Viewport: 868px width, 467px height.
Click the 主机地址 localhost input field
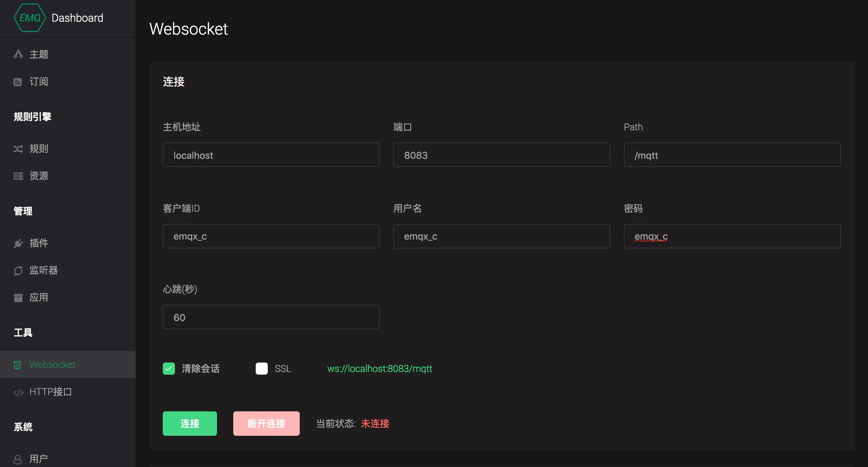point(271,155)
